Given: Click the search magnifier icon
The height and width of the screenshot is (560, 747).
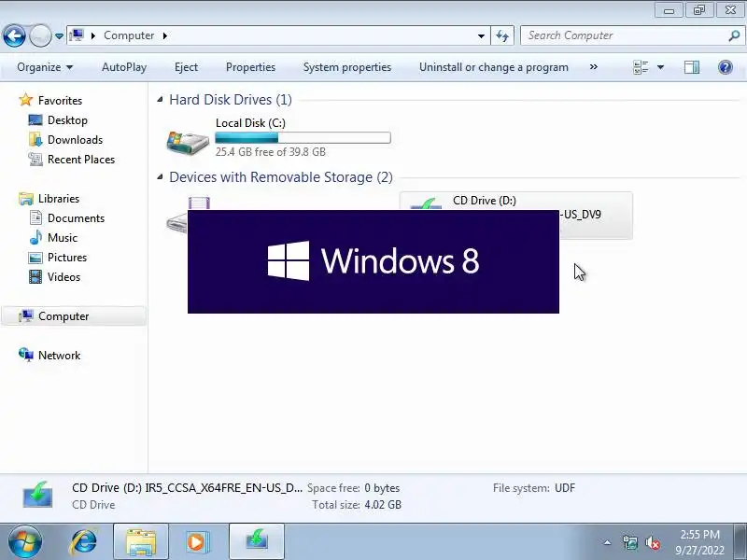Looking at the screenshot, I should point(734,35).
